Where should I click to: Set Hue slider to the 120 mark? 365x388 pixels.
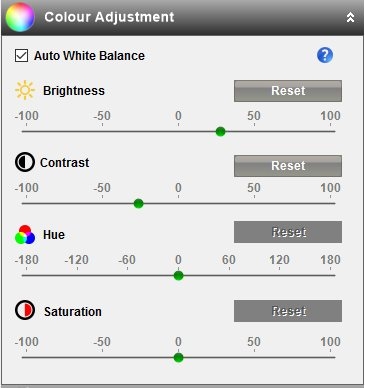tap(280, 276)
